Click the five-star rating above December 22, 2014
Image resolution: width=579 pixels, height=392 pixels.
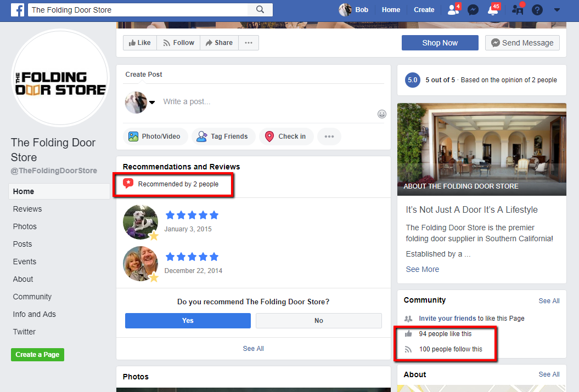[x=192, y=257]
